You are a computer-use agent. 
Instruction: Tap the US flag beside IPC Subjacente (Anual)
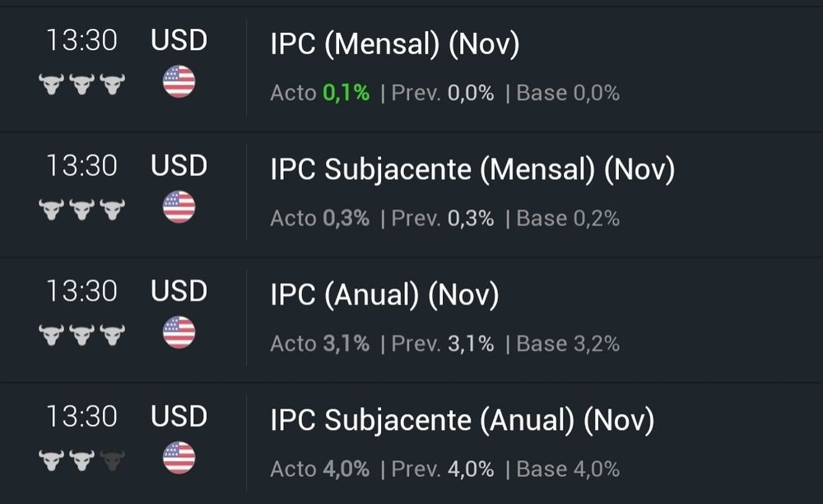(x=179, y=458)
